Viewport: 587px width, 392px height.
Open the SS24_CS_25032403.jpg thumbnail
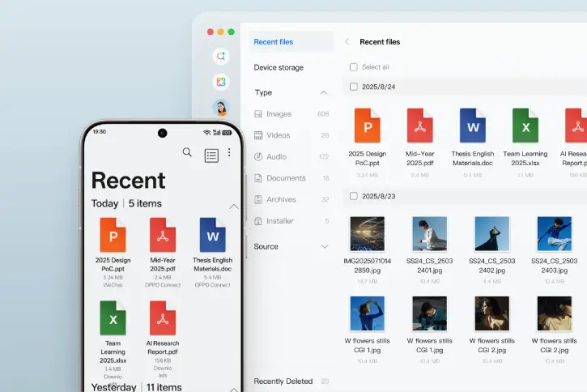[555, 233]
